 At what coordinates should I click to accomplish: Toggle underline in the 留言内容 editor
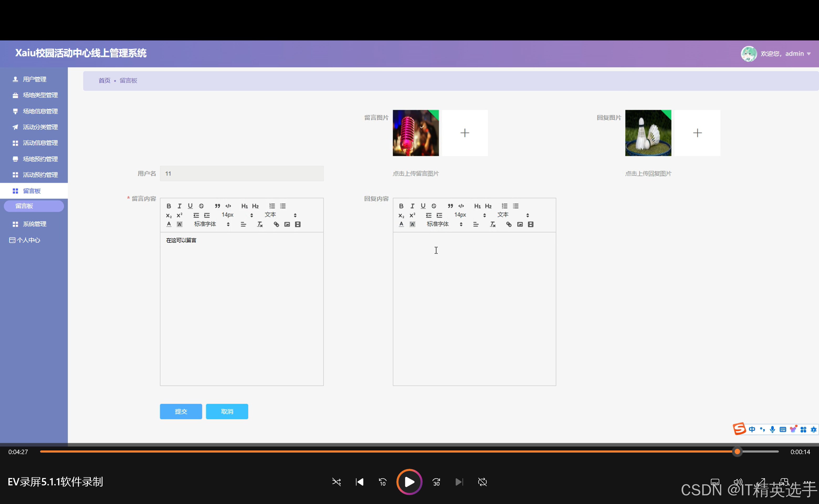(x=190, y=206)
